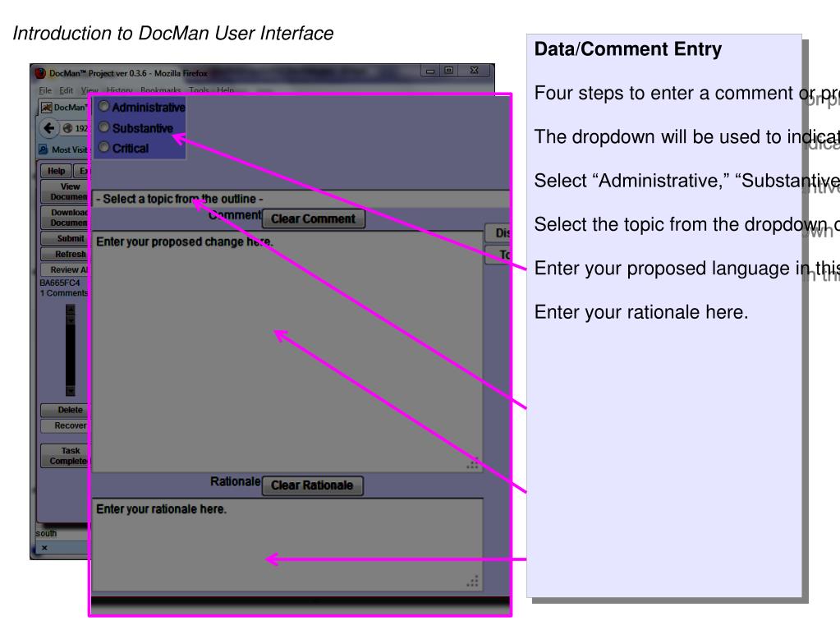The height and width of the screenshot is (630, 840).
Task: Open the View menu in Firefox
Action: click(90, 90)
